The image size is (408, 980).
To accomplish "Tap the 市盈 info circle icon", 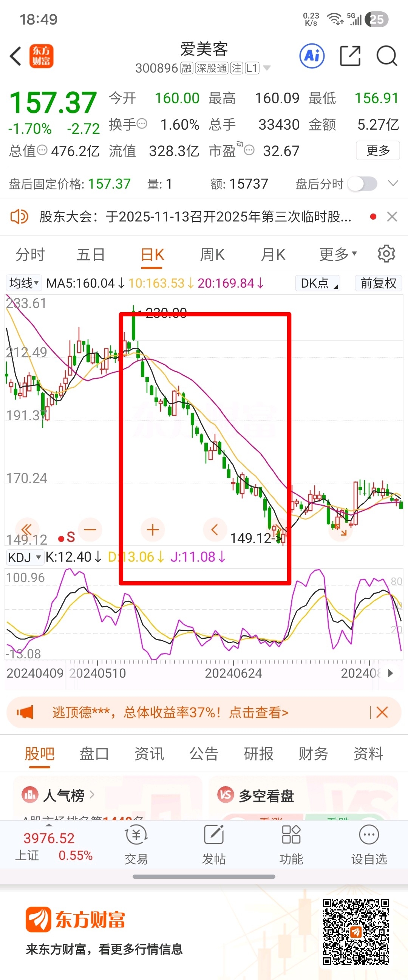I will click(x=249, y=150).
